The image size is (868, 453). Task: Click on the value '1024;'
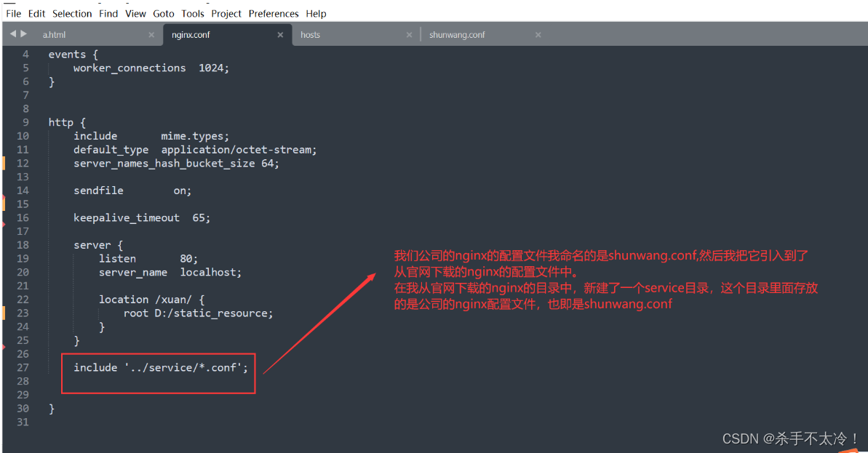pyautogui.click(x=214, y=68)
